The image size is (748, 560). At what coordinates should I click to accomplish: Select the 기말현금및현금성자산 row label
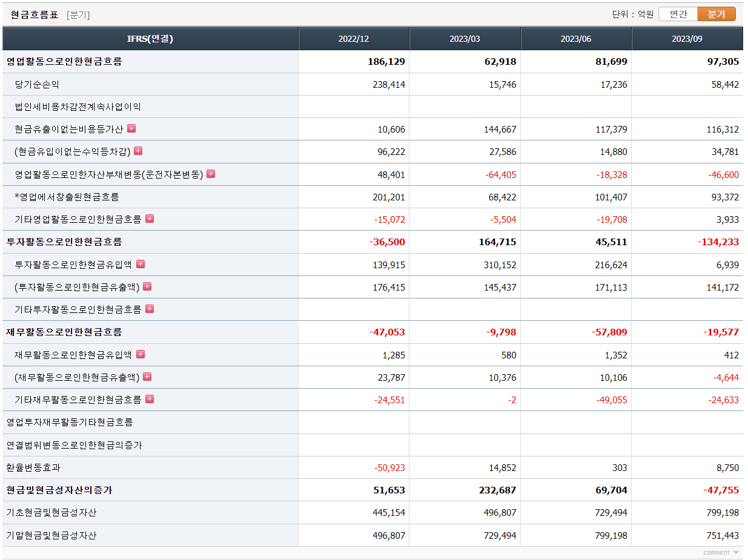51,535
